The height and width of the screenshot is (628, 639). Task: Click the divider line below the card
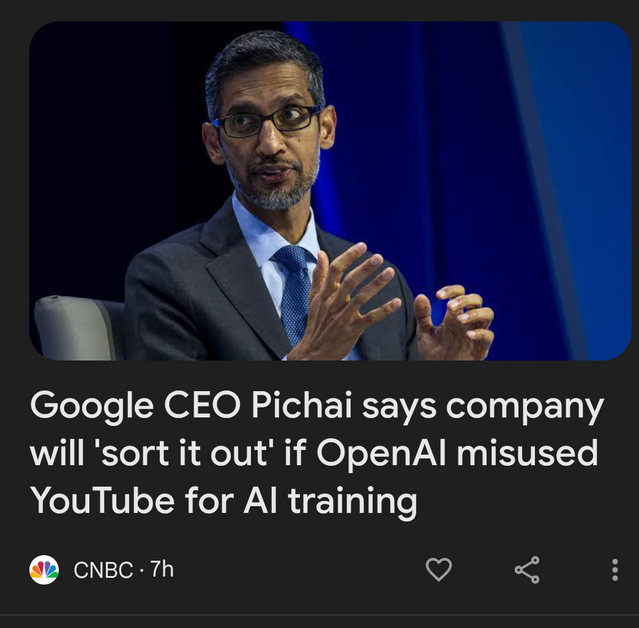click(x=320, y=614)
